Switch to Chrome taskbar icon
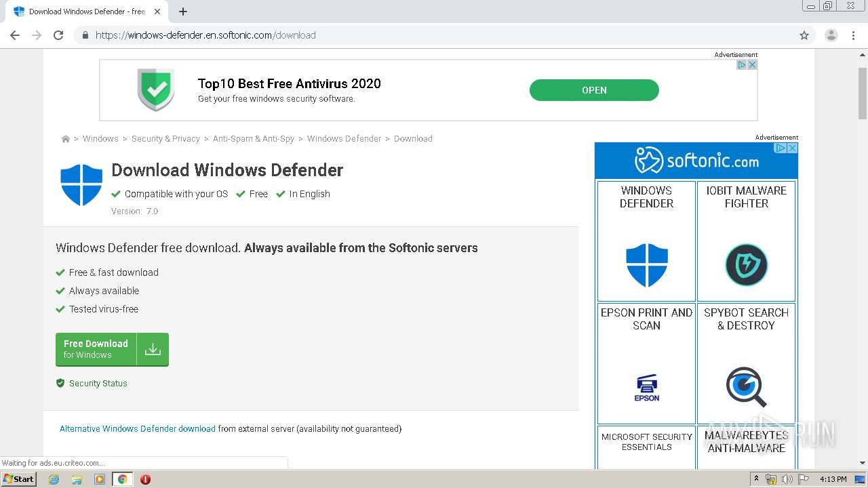868x488 pixels. [122, 479]
